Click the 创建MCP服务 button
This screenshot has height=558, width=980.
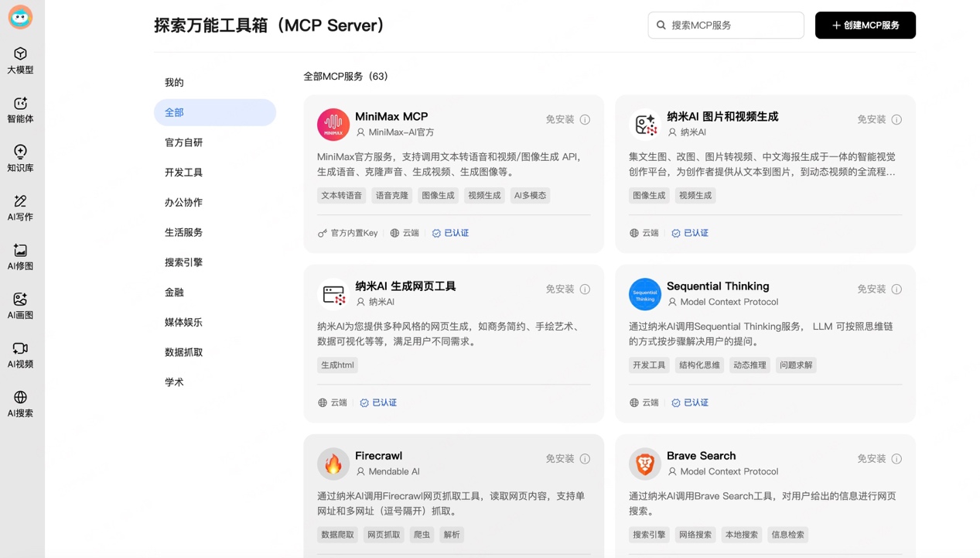[x=865, y=26]
